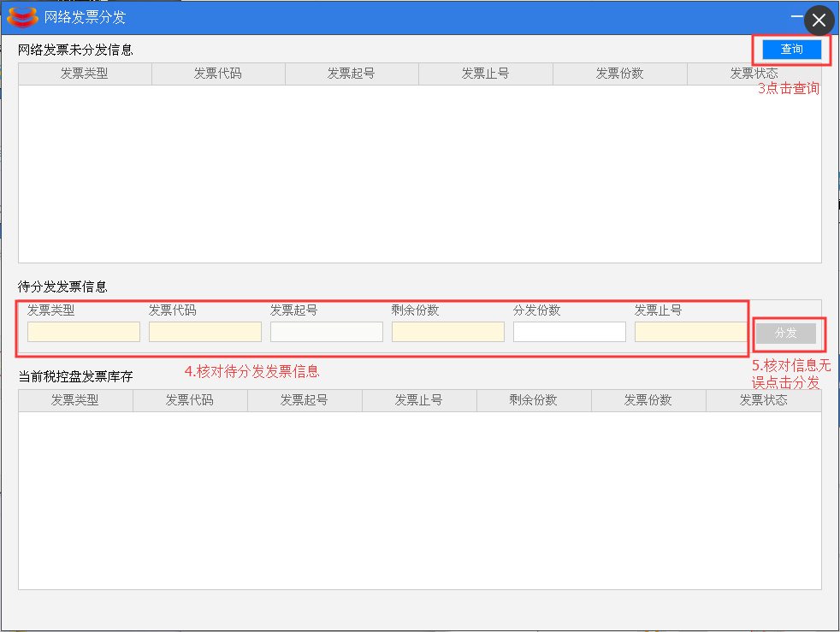
Task: Click 剩余份数 header in 库存 table
Action: click(534, 400)
